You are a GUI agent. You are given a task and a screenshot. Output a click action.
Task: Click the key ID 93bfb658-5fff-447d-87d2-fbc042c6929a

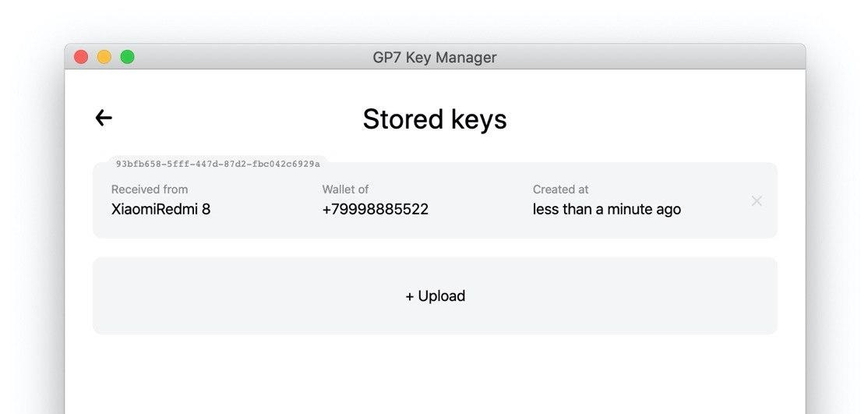(x=217, y=165)
